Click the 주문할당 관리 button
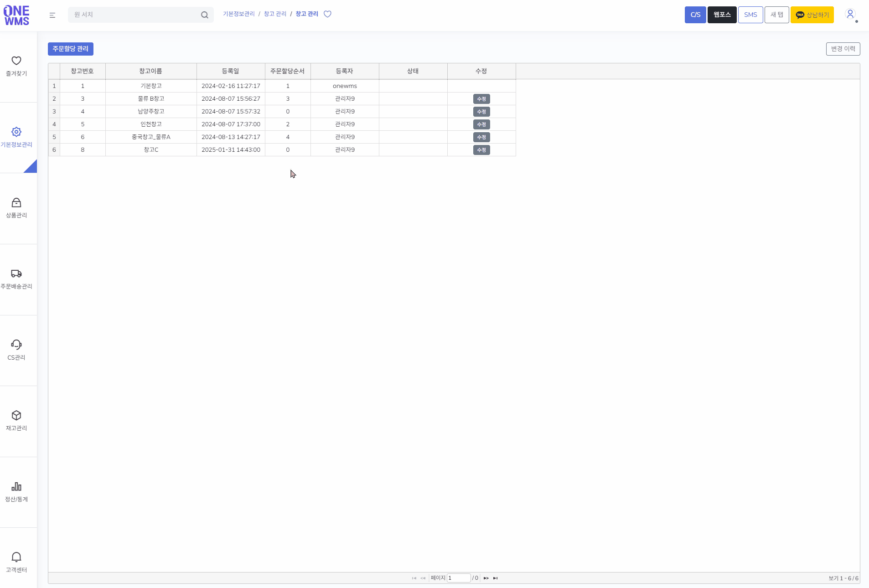 click(x=71, y=49)
